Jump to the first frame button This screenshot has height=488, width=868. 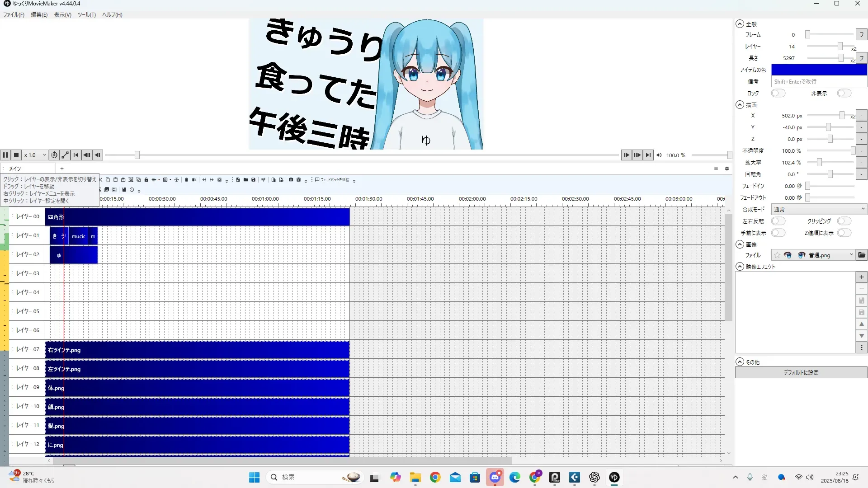click(x=76, y=155)
